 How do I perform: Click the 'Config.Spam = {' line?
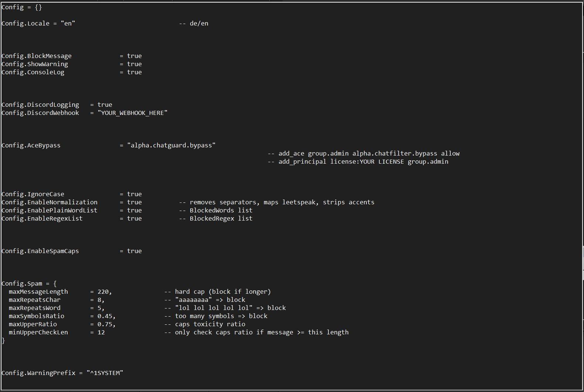[x=29, y=283]
